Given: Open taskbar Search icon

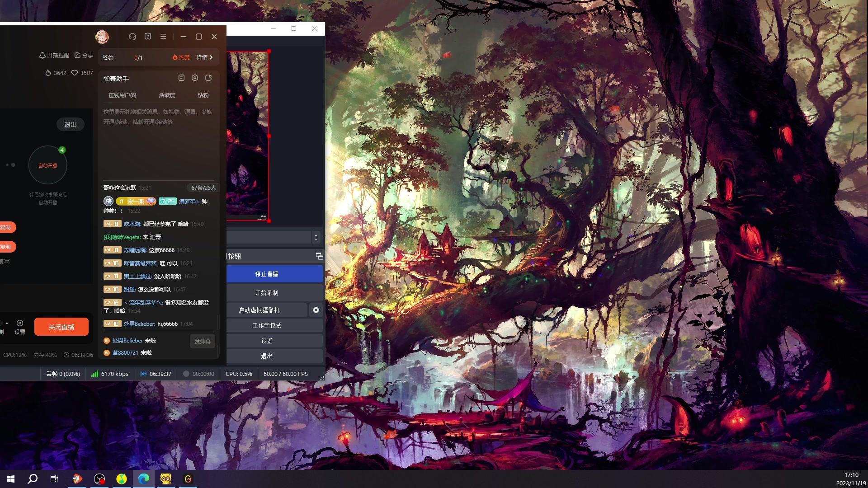Looking at the screenshot, I should [33, 479].
